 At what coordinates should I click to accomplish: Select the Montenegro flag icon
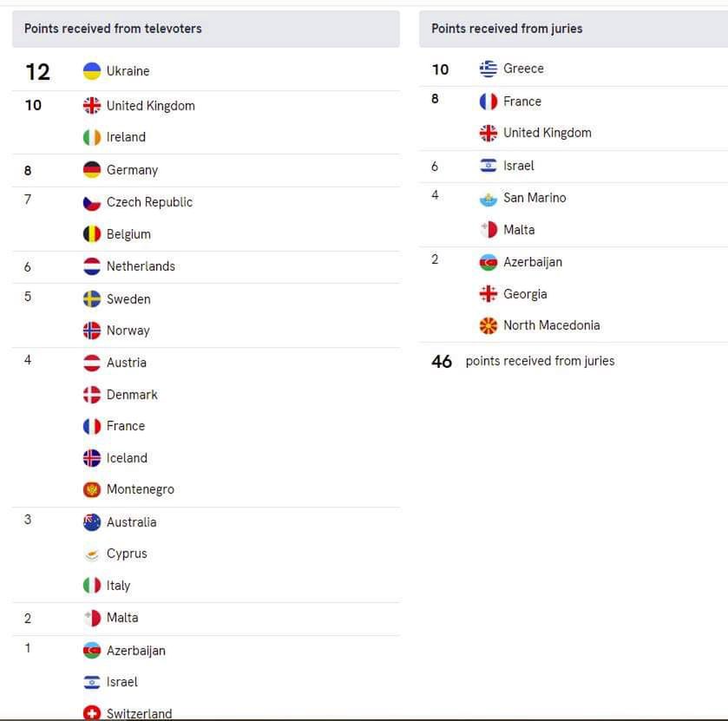[x=92, y=489]
